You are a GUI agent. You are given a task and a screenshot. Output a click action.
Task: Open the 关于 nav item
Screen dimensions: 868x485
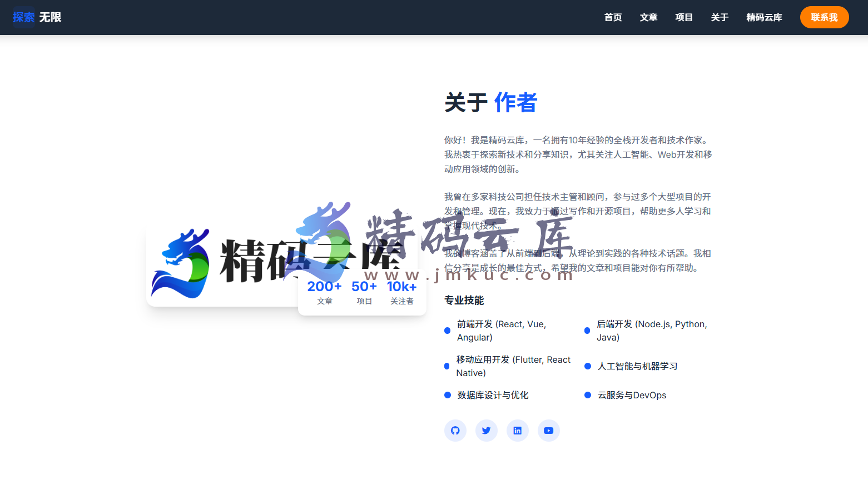coord(720,17)
